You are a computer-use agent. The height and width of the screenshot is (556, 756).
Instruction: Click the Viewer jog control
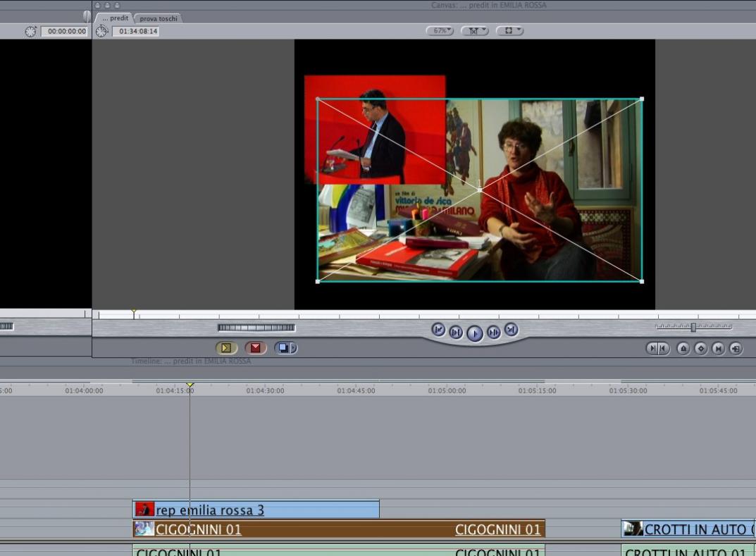click(7, 326)
